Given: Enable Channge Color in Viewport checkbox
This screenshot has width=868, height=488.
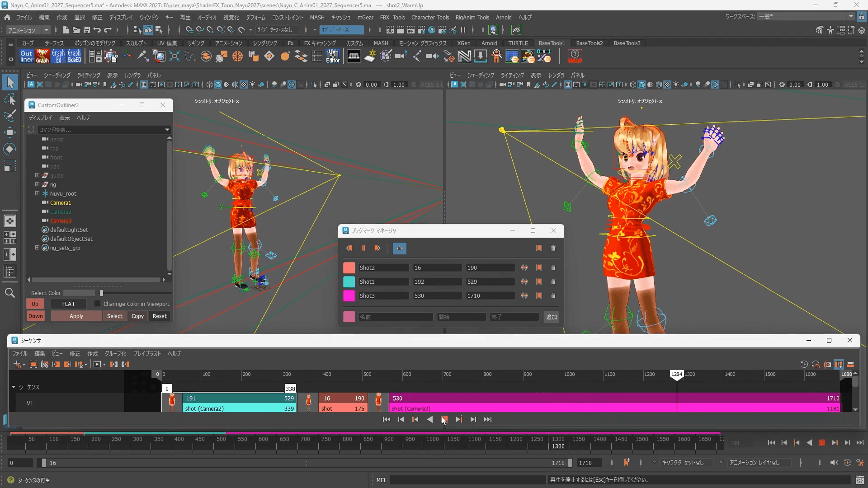Looking at the screenshot, I should [x=97, y=304].
